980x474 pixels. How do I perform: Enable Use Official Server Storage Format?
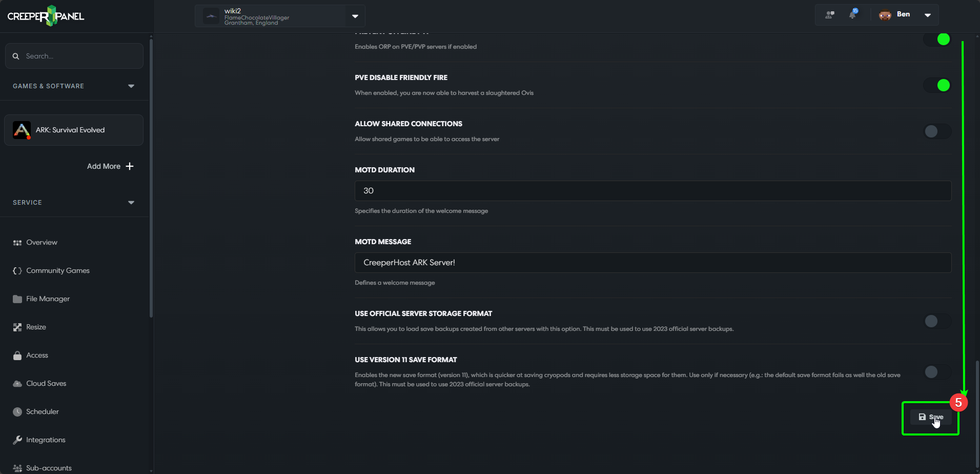pyautogui.click(x=937, y=321)
